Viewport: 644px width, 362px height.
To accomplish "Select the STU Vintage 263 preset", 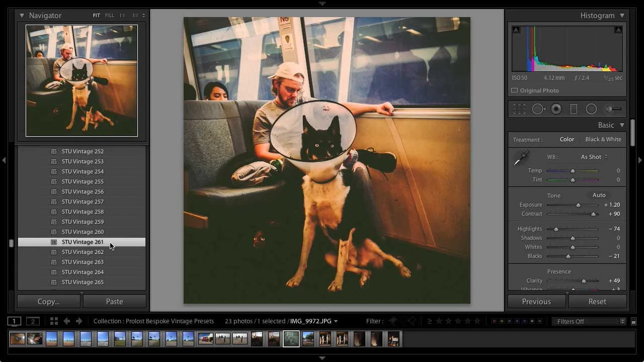I will tap(83, 262).
